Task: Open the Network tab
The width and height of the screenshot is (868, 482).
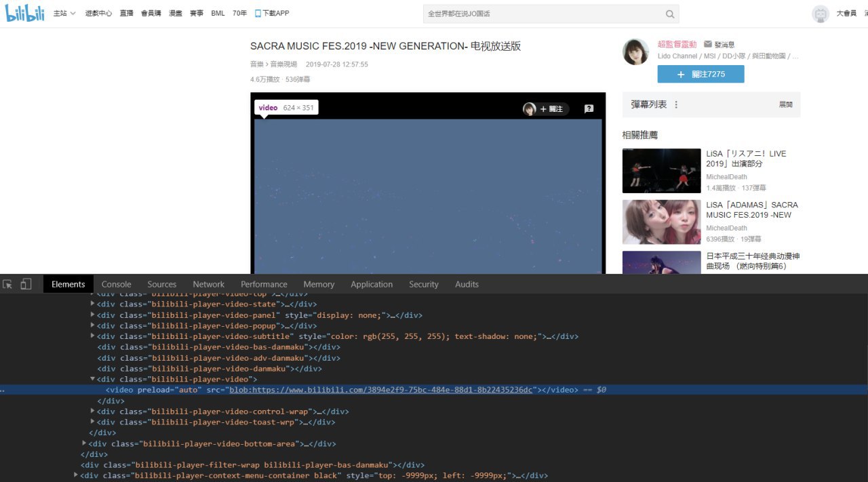Action: (x=208, y=284)
